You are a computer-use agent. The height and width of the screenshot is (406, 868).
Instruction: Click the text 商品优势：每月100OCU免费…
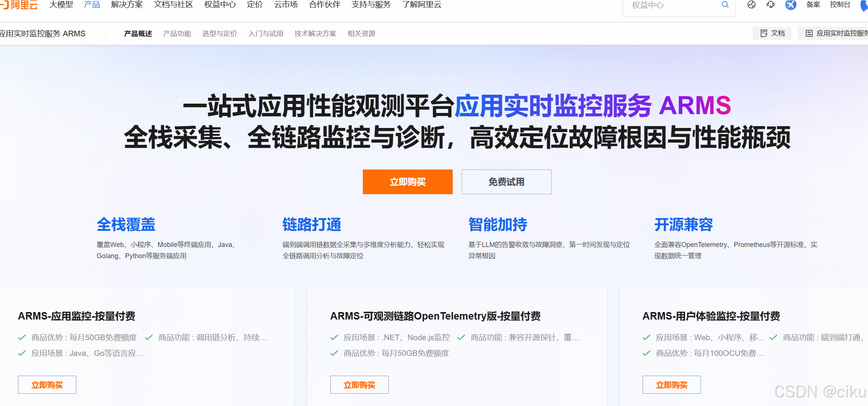tap(710, 353)
